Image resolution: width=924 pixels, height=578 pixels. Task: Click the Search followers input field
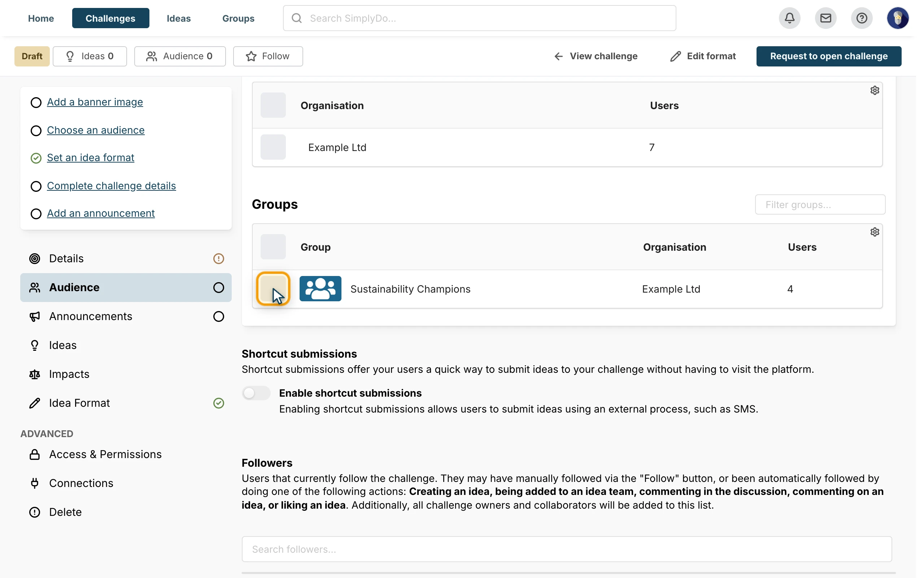(x=567, y=549)
